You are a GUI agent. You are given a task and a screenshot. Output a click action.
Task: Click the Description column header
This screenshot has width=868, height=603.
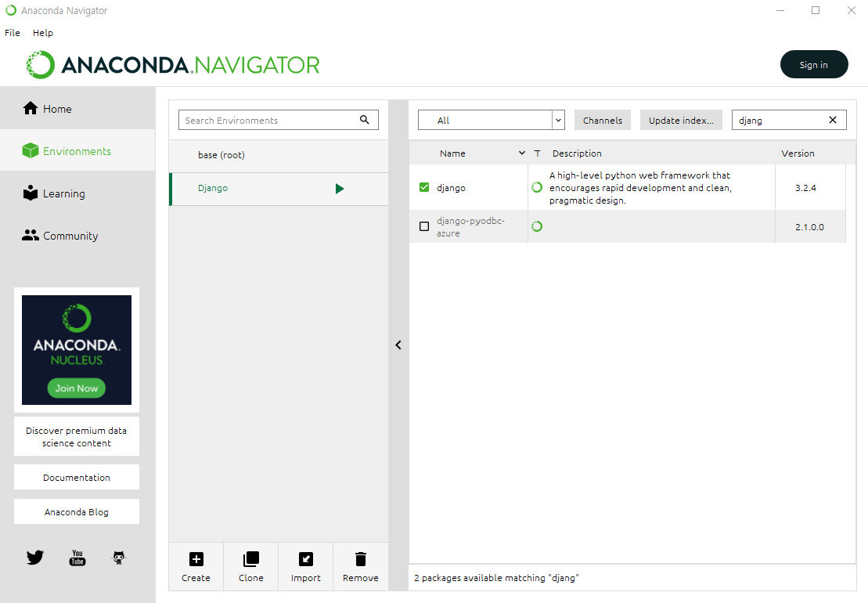(x=577, y=153)
